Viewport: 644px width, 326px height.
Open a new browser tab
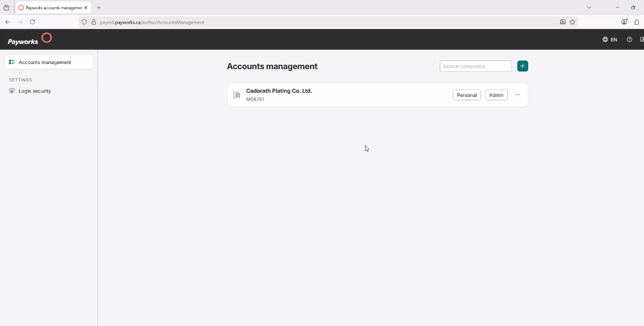point(99,8)
